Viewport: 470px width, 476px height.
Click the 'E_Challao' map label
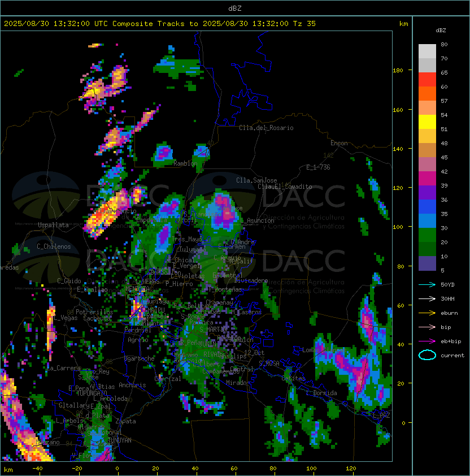[92, 289]
